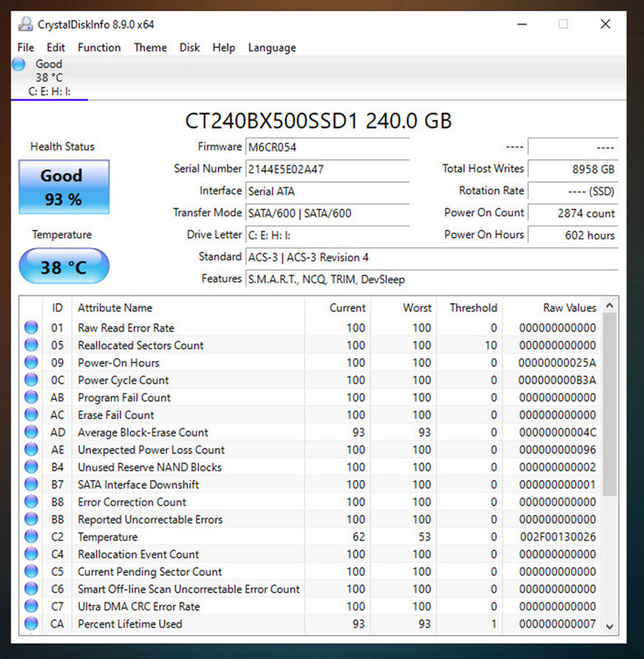Screen dimensions: 644x659
Task: Click the scroll up arrow of attribute list
Action: coord(610,306)
